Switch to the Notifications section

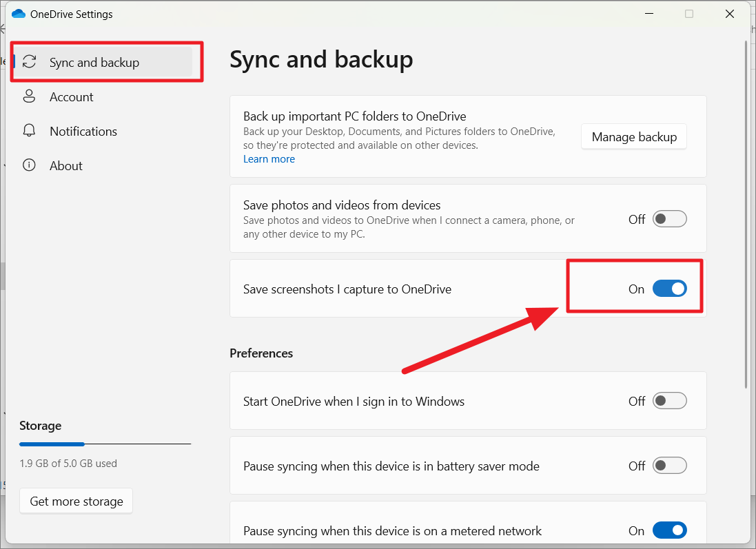(x=83, y=131)
